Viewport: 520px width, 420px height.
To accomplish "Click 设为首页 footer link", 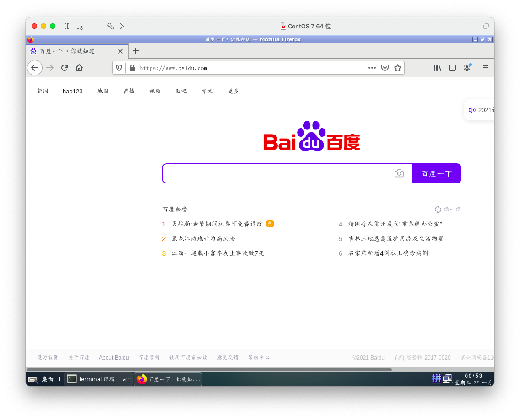I will [48, 358].
